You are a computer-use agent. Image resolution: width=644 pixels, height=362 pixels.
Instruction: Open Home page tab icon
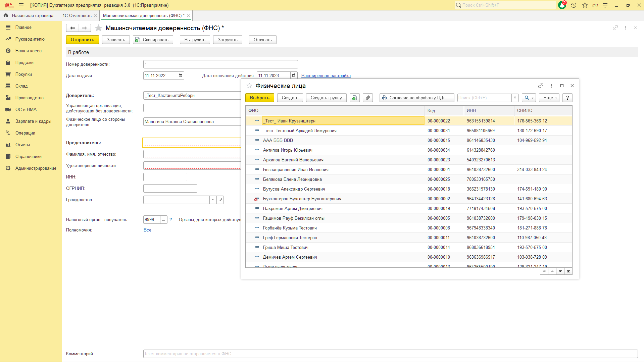(x=6, y=15)
